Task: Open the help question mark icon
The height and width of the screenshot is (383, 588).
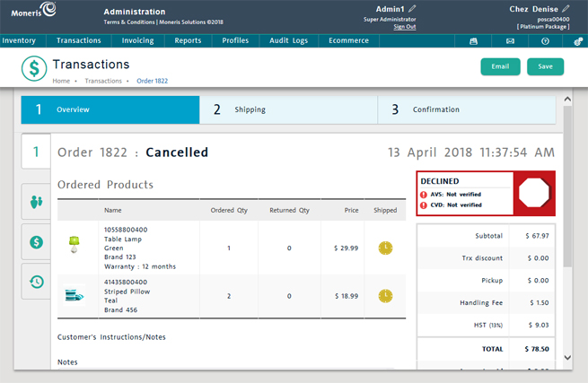Action: pos(545,41)
